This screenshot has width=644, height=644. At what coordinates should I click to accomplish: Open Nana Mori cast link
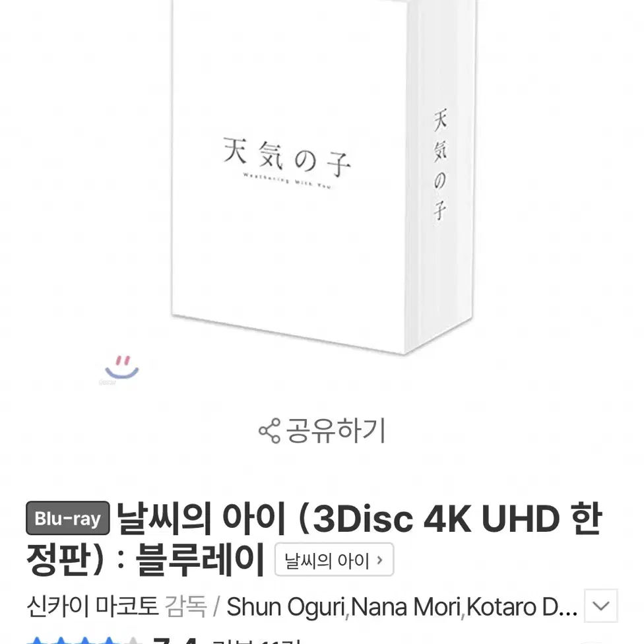[405, 607]
